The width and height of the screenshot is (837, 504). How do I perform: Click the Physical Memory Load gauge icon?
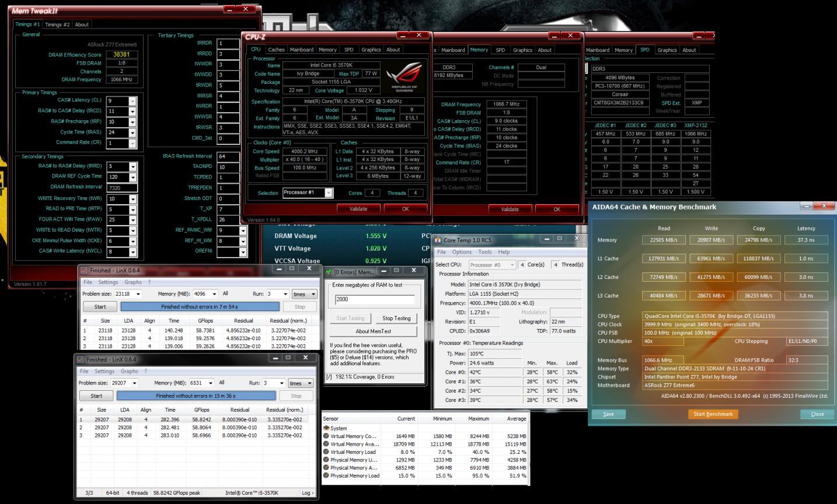pos(326,475)
